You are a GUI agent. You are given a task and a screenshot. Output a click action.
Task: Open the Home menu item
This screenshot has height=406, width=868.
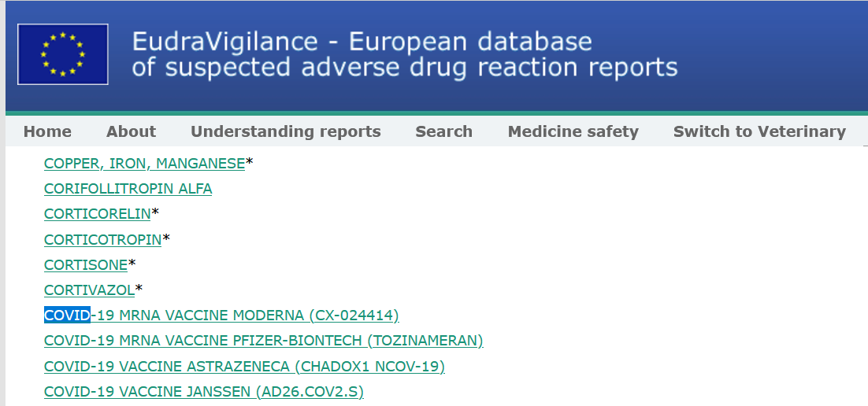(x=47, y=131)
